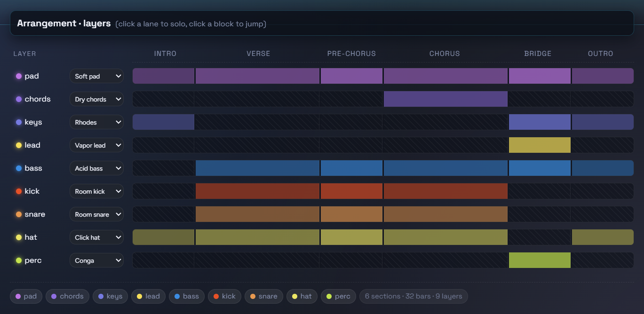
Task: Click the snare chip in the legend
Action: click(264, 296)
